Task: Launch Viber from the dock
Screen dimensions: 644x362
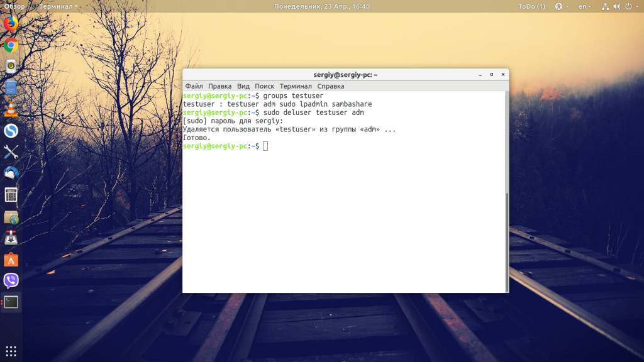Action: coord(11,280)
